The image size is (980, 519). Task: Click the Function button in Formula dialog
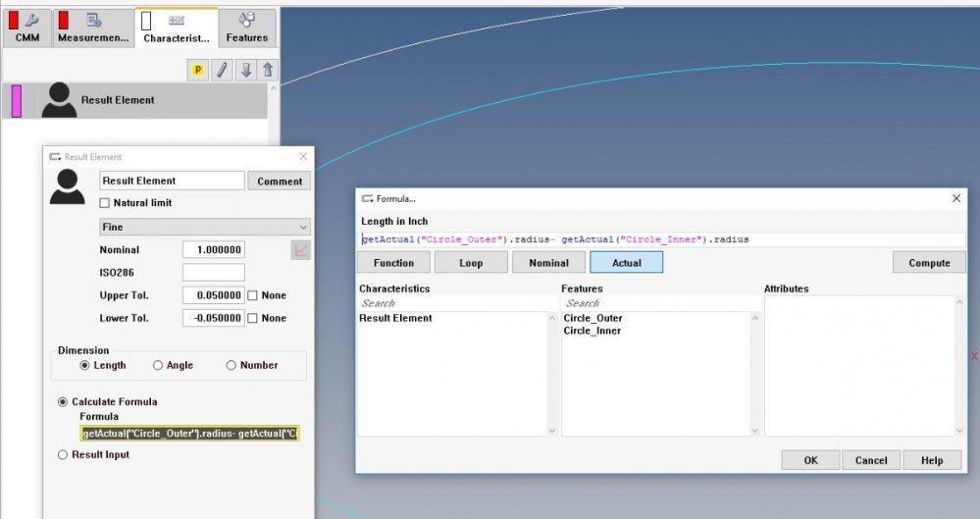[393, 263]
